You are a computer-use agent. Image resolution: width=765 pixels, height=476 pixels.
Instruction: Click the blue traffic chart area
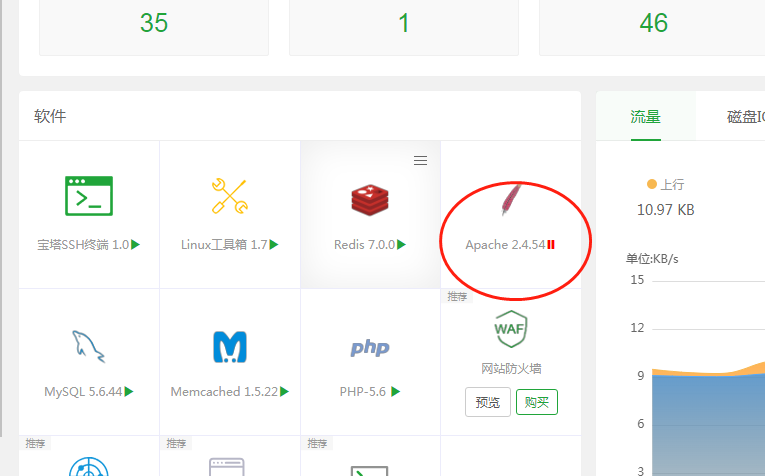[x=708, y=424]
